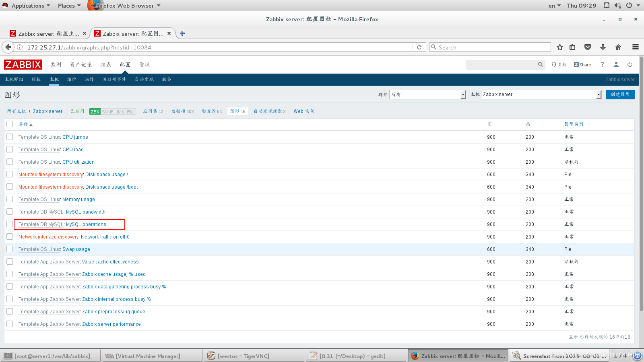The image size is (644, 362).
Task: Check the Zabbix server performance checkbox
Action: point(10,324)
